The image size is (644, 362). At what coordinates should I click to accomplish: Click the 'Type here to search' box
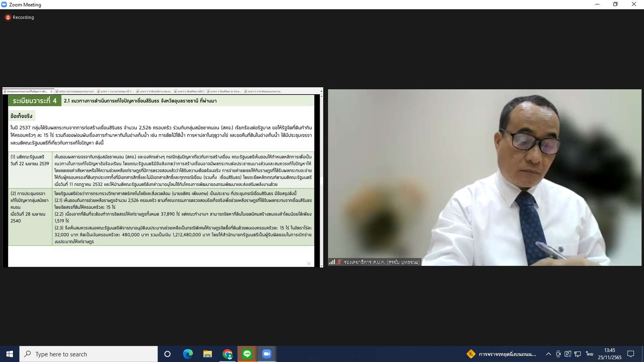(x=89, y=354)
